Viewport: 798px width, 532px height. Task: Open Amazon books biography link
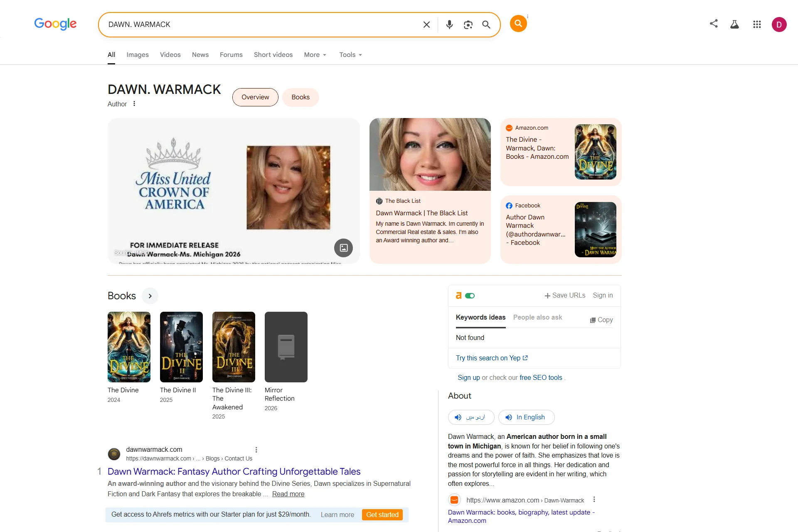tap(521, 517)
